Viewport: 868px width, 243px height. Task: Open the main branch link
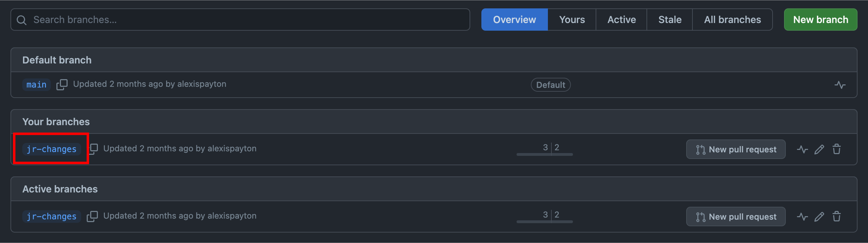[36, 85]
